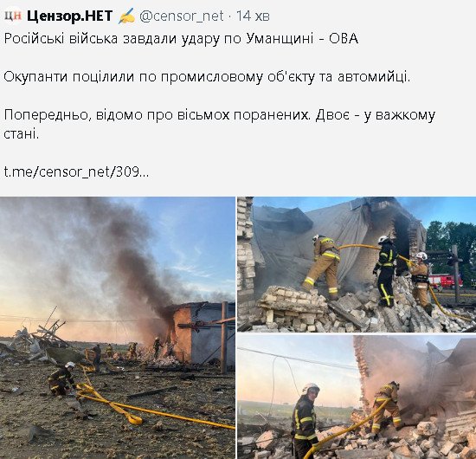
Task: Open the @censor_net handle link
Action: point(182,16)
